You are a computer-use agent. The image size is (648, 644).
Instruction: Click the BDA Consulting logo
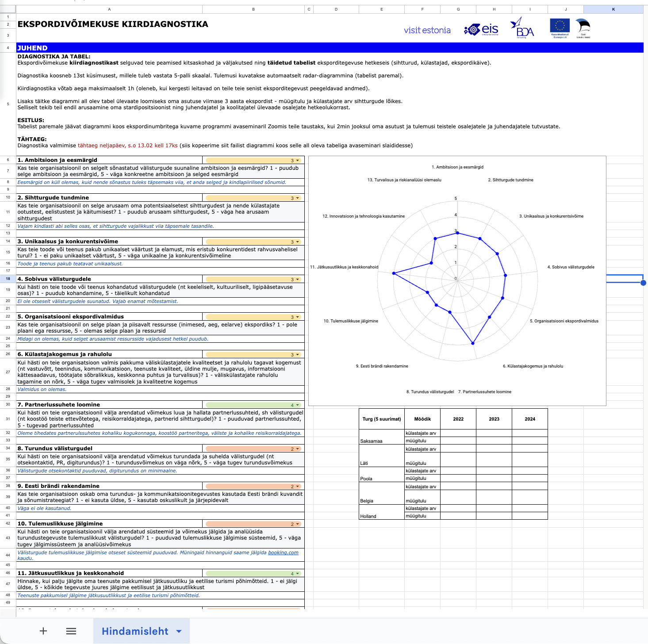click(x=522, y=28)
